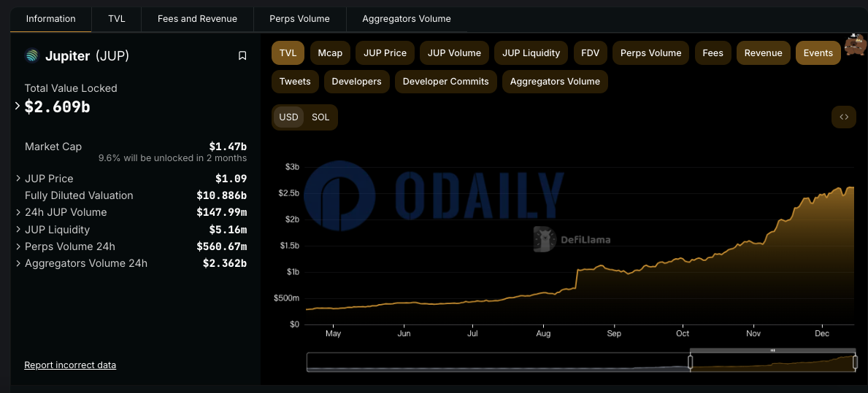Click the unselected range area in chart navigator
868x393 pixels.
pyautogui.click(x=498, y=362)
